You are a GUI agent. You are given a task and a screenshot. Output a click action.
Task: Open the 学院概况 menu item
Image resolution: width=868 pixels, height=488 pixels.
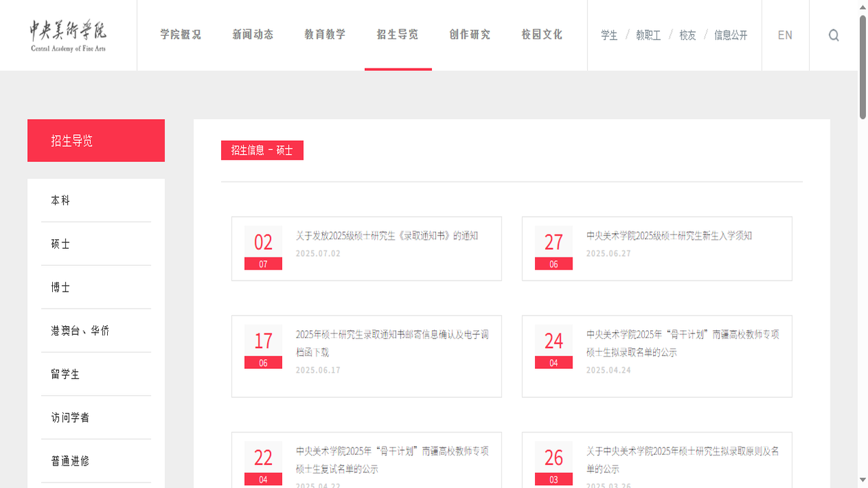pos(180,35)
